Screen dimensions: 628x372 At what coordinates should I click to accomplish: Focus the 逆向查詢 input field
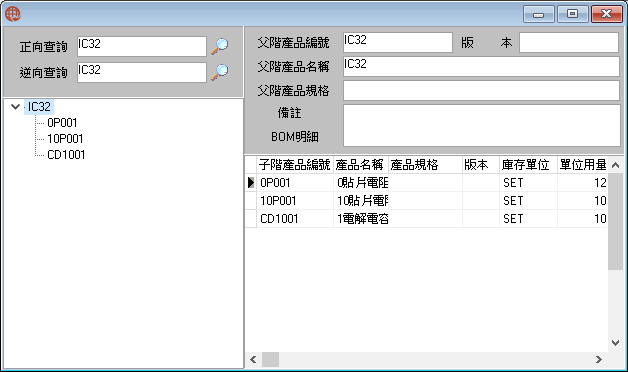pos(142,72)
